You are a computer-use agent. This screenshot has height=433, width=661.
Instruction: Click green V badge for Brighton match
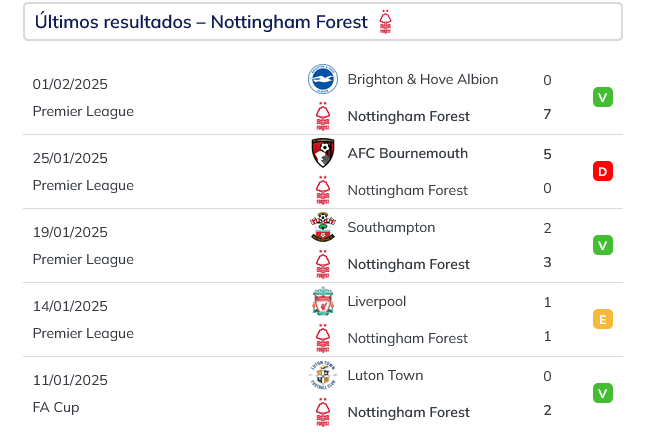603,97
